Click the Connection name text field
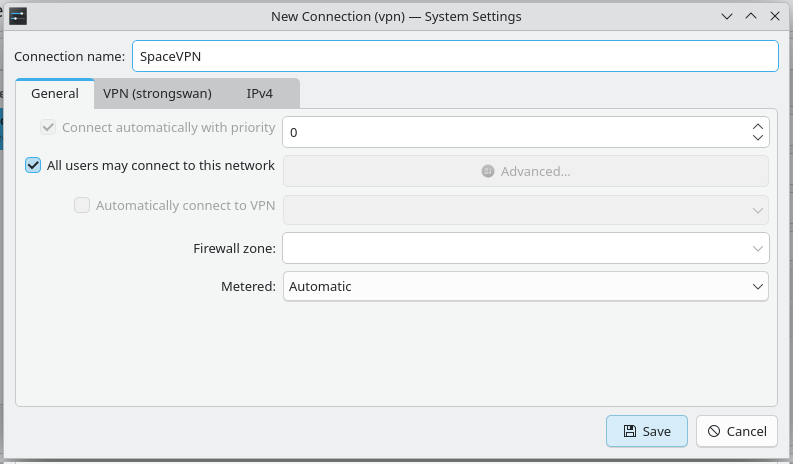 (455, 56)
